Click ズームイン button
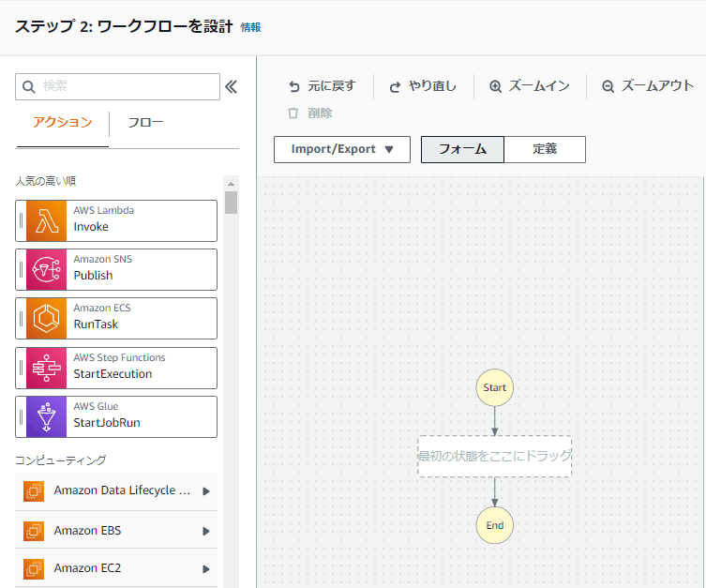 [x=530, y=86]
